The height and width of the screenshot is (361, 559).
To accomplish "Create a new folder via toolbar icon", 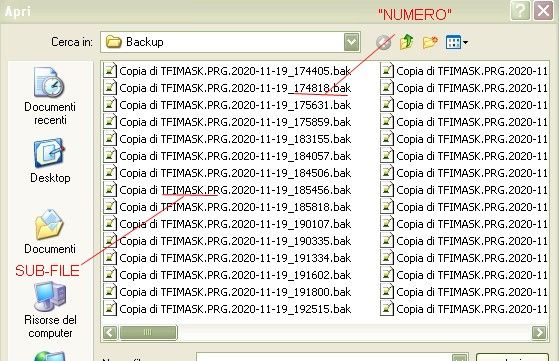I will pyautogui.click(x=430, y=42).
